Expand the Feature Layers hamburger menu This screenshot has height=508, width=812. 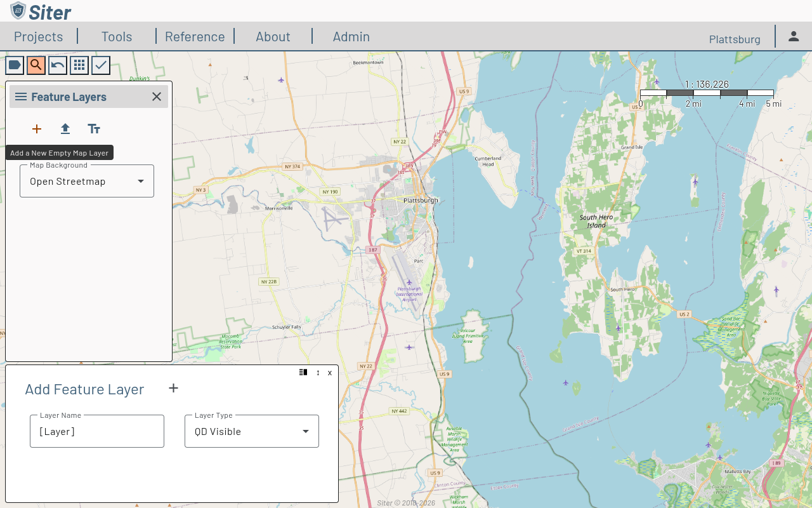click(21, 97)
